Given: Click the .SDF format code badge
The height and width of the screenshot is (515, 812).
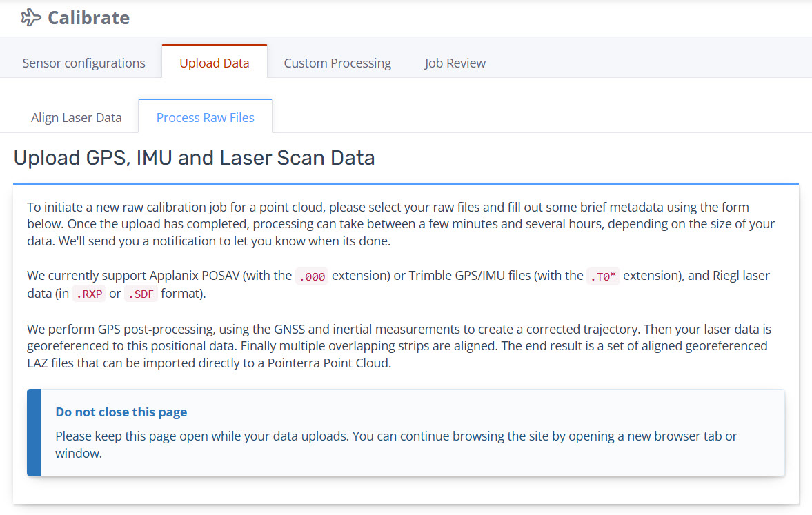Looking at the screenshot, I should 141,294.
